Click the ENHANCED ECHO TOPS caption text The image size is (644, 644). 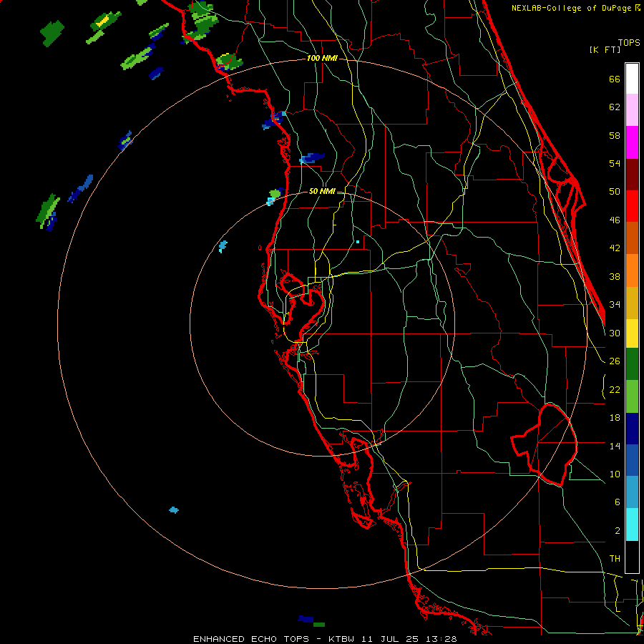click(251, 639)
